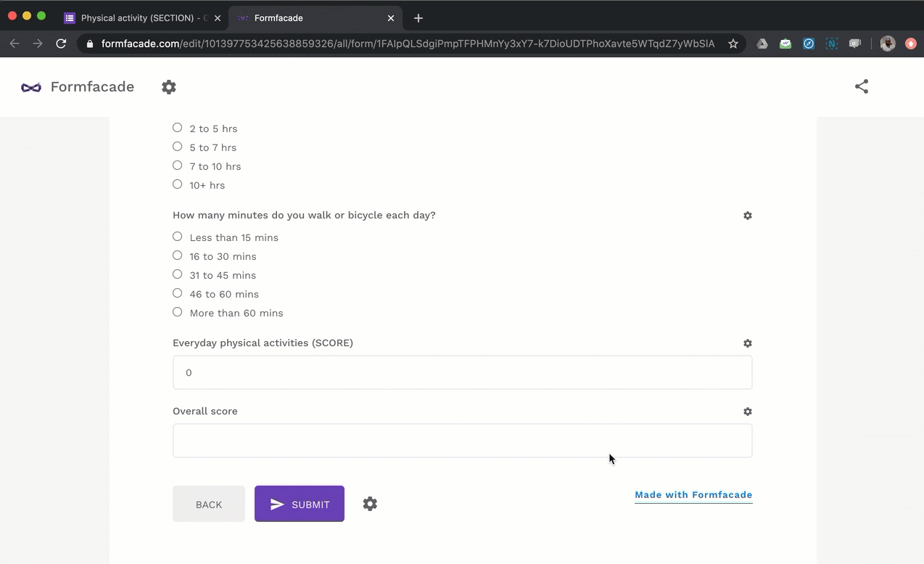Click the gear icon next to Submit
The width and height of the screenshot is (924, 564).
click(x=370, y=504)
